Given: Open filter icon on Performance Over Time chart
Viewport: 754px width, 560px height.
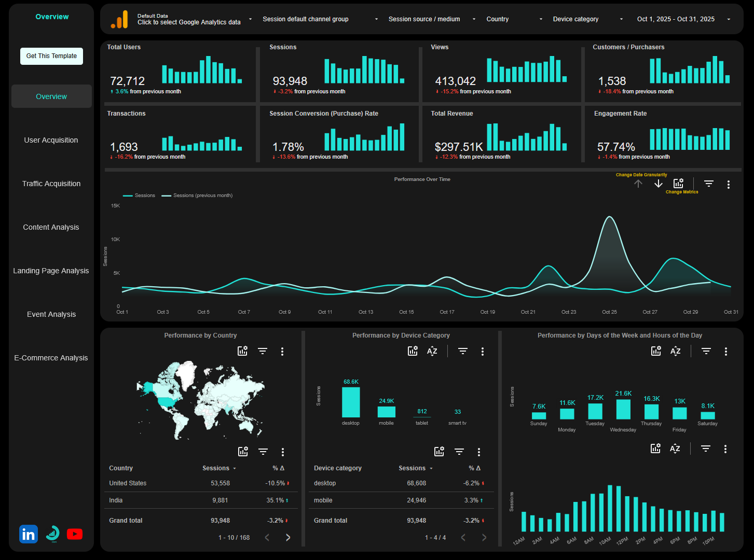Looking at the screenshot, I should 708,183.
